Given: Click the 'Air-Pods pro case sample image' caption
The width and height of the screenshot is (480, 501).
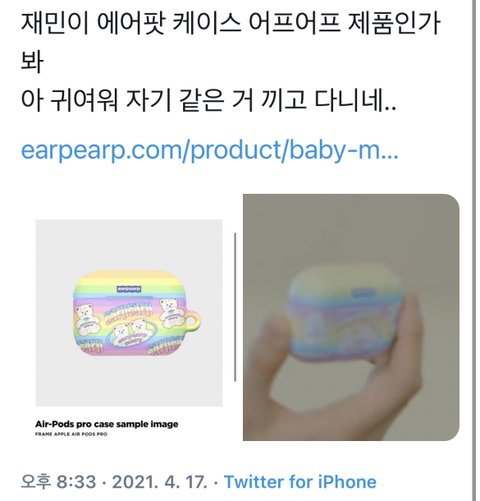Looking at the screenshot, I should pyautogui.click(x=107, y=424).
